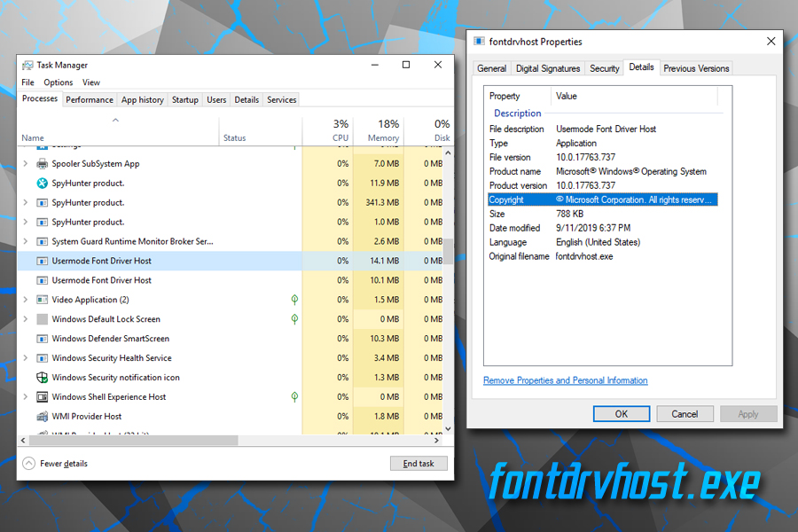This screenshot has width=798, height=532.
Task: Click the Task Manager vertical scrollbar thumb
Action: tap(448, 252)
